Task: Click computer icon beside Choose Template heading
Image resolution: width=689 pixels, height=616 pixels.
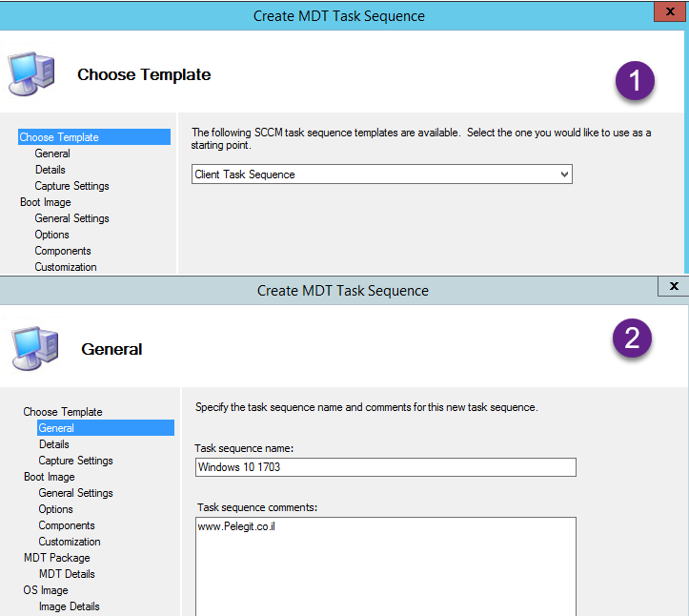Action: point(31,73)
